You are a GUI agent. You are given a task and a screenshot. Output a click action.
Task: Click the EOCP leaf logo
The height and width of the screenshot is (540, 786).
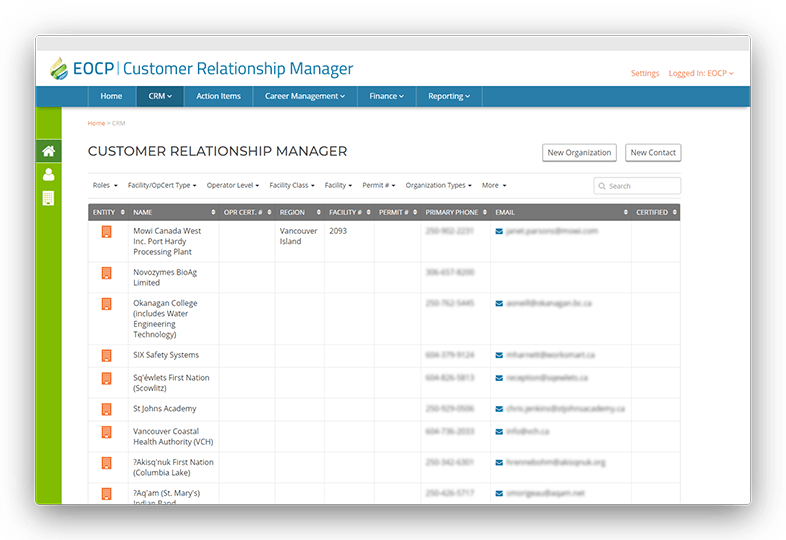point(59,69)
